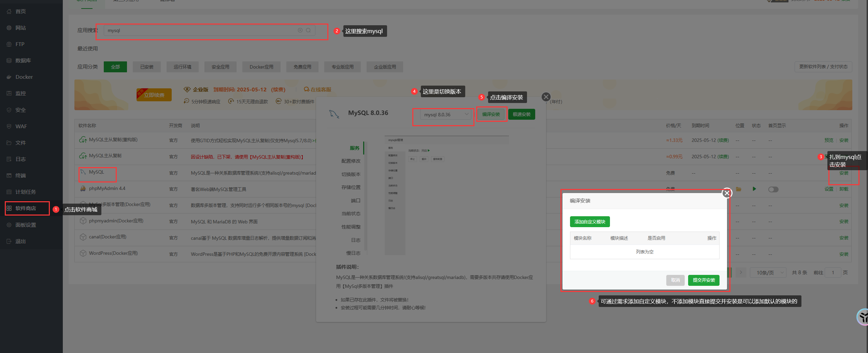Screen dimensions: 868x353
Task: Select the 企业版应用 category filter
Action: coord(385,67)
